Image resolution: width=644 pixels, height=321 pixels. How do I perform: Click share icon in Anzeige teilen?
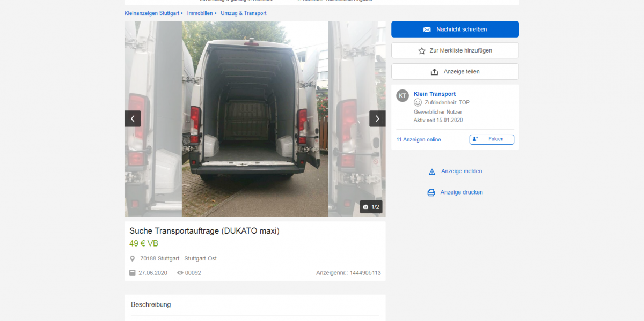click(435, 72)
